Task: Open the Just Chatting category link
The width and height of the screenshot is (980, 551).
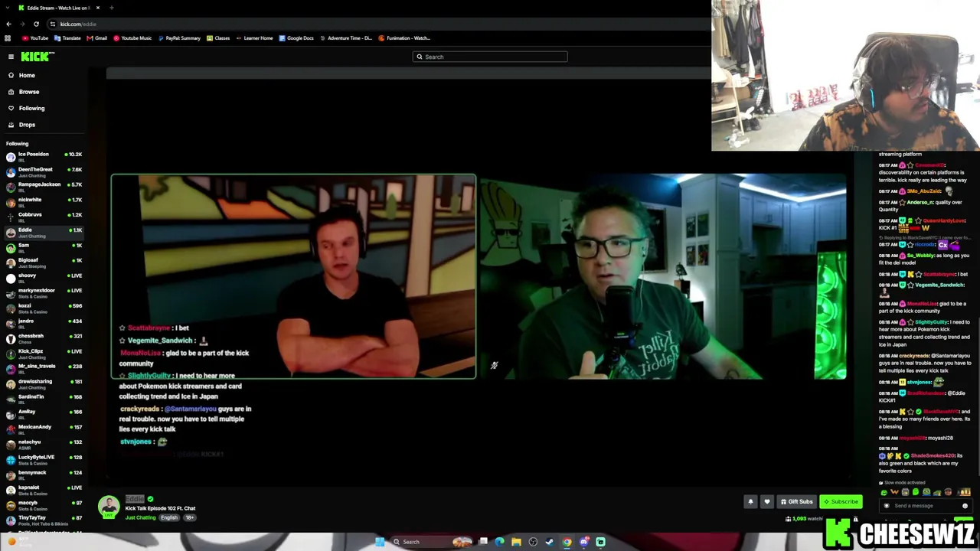Action: 140,518
